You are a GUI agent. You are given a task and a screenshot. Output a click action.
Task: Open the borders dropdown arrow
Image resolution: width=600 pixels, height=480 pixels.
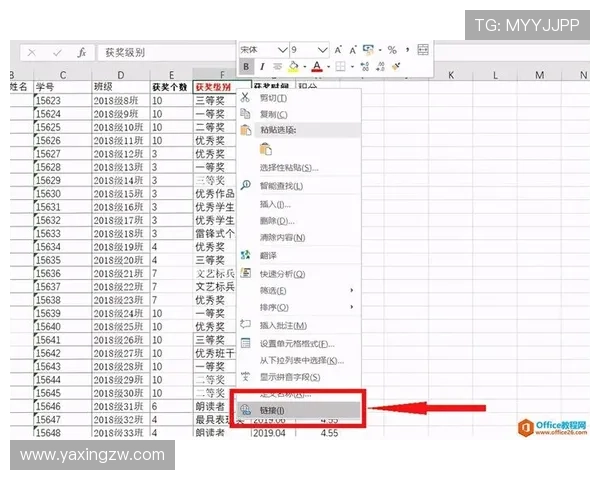(x=352, y=67)
